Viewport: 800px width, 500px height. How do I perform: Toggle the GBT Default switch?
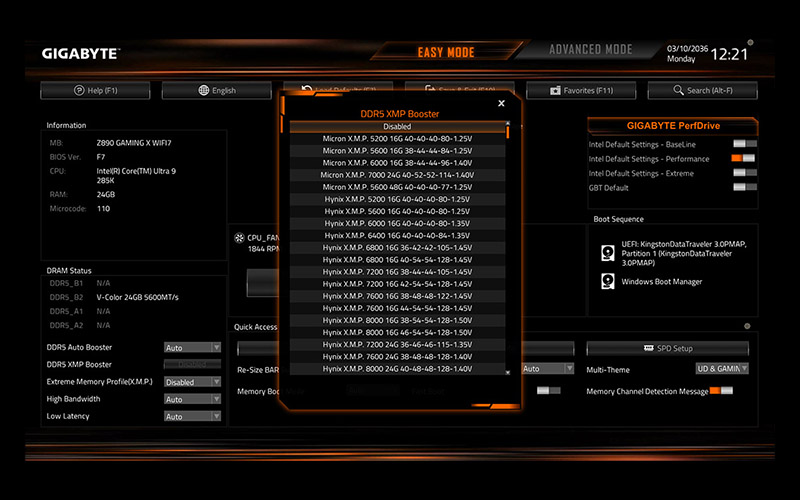click(745, 187)
